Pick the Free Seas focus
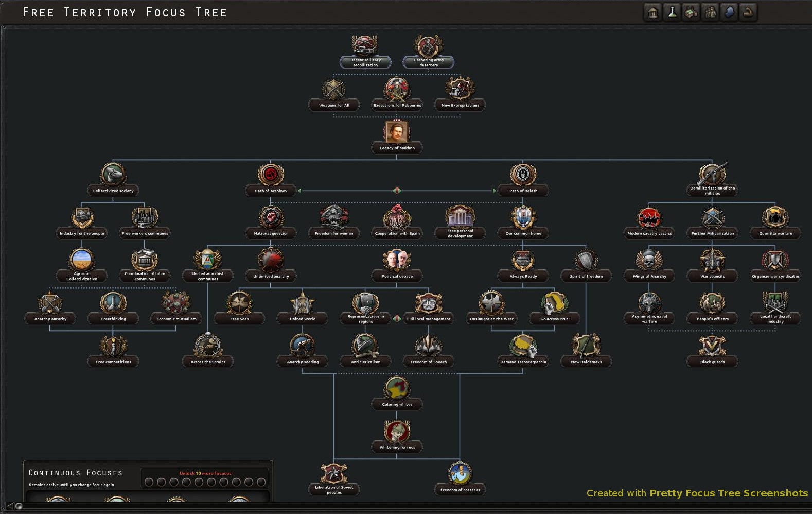 (x=239, y=308)
